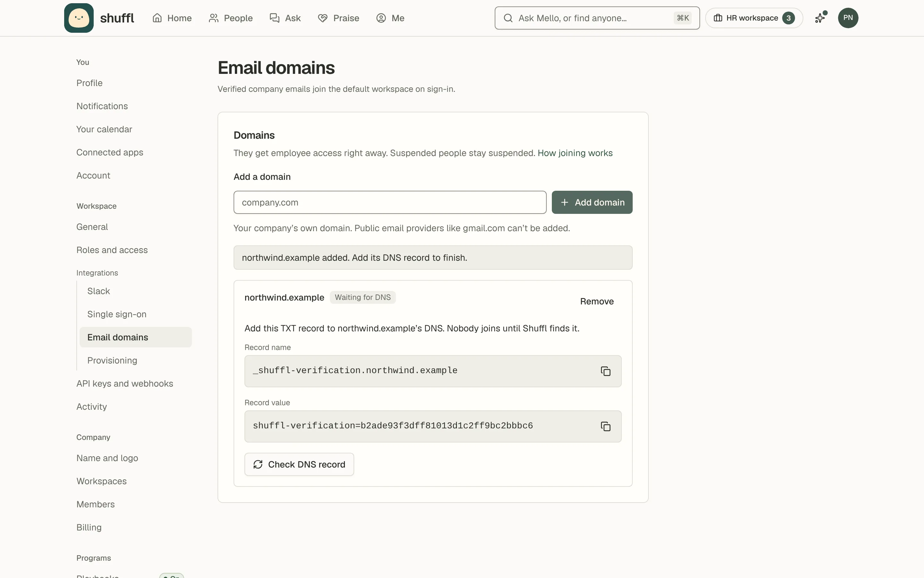Viewport: 924px width, 578px height.
Task: Click the _shuffl-verification.northwind.example record name
Action: (x=355, y=371)
